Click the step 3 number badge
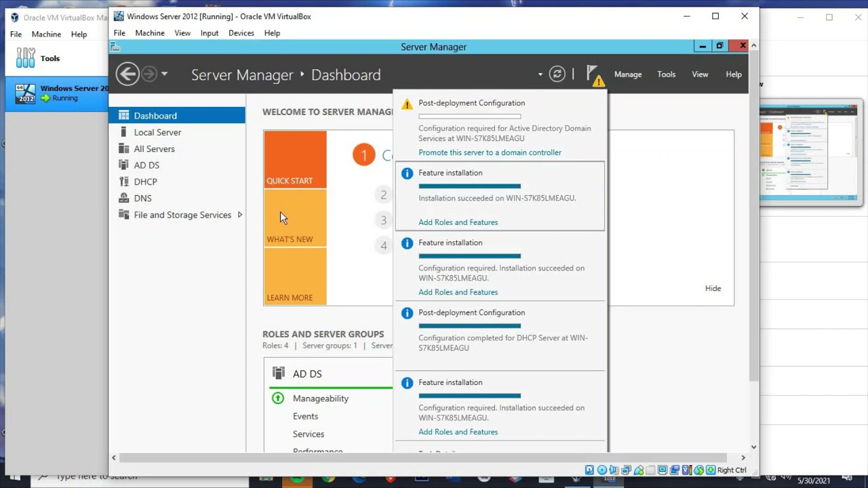The height and width of the screenshot is (488, 868). point(383,220)
